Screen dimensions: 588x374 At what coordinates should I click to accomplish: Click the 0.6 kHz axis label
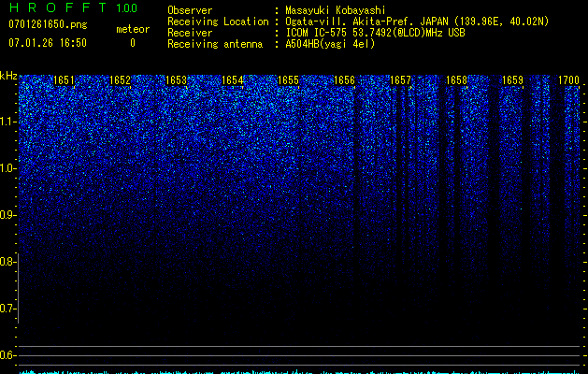point(7,355)
